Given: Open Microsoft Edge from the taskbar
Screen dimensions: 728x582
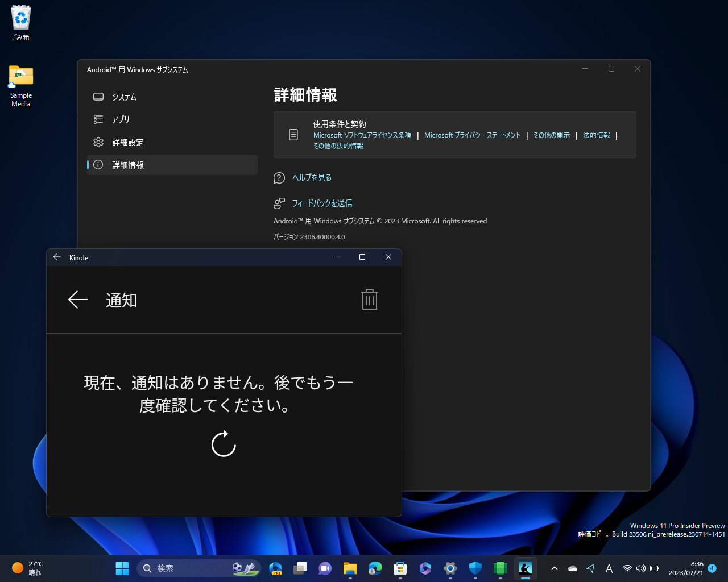Looking at the screenshot, I should (374, 568).
